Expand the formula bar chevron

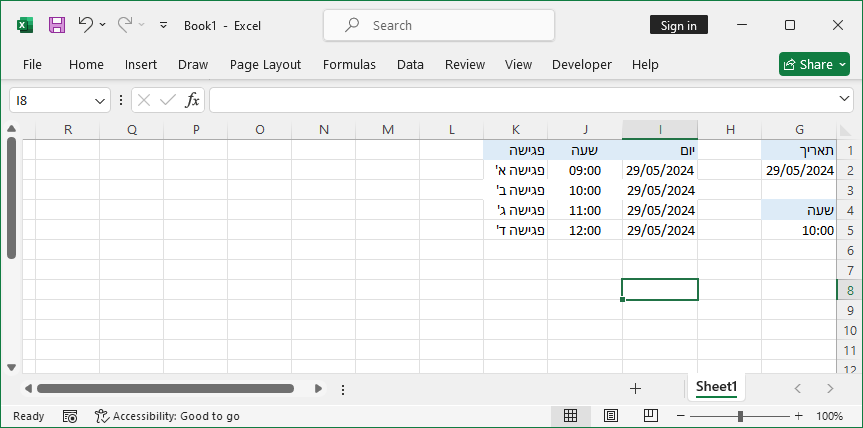tap(845, 100)
